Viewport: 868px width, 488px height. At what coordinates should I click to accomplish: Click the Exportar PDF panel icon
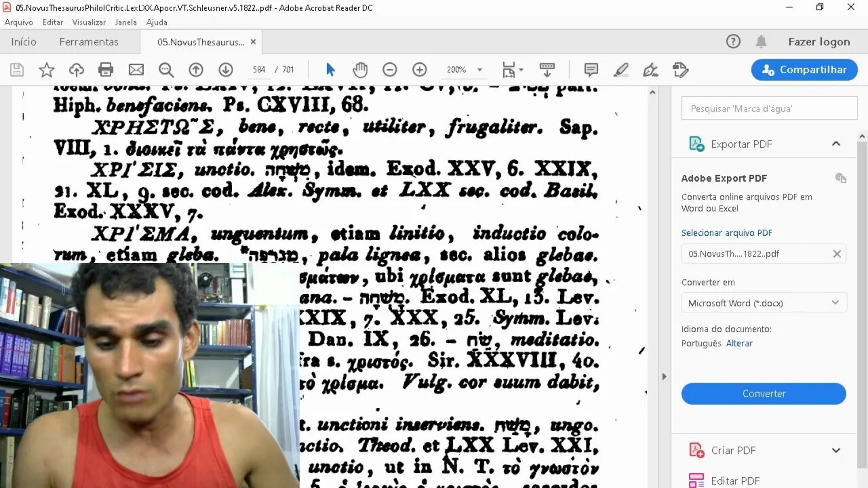coord(696,144)
